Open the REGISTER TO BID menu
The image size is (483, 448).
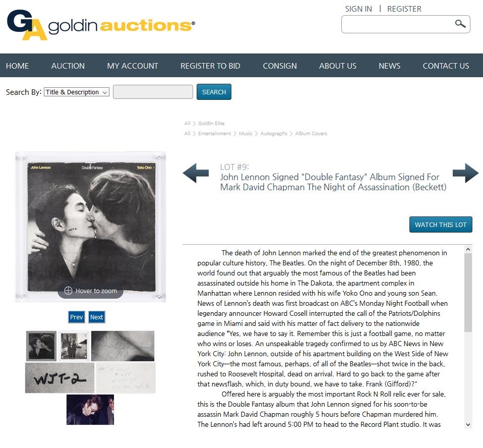(210, 66)
